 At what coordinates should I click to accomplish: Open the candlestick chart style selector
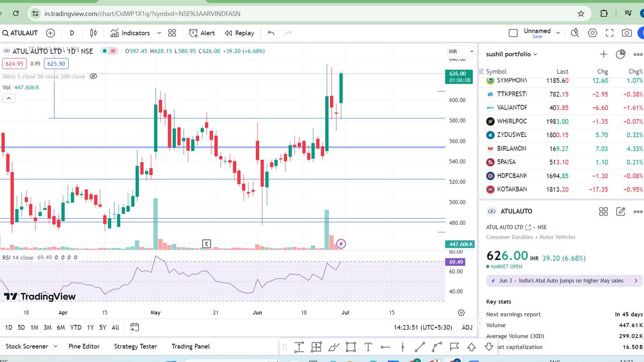93,33
